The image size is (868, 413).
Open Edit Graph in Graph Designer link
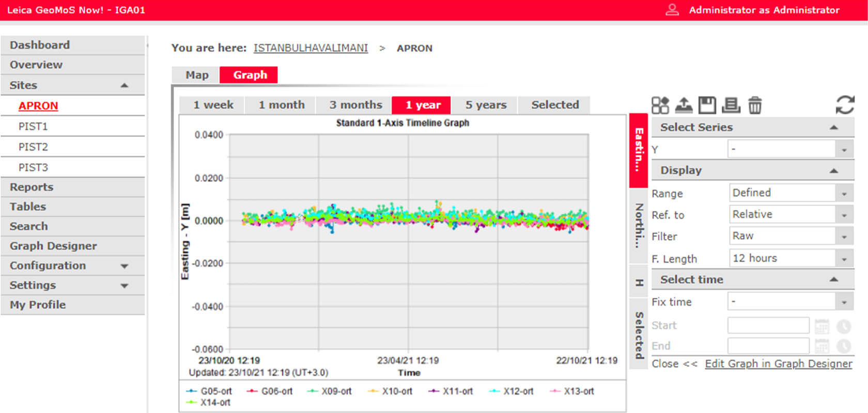coord(778,364)
